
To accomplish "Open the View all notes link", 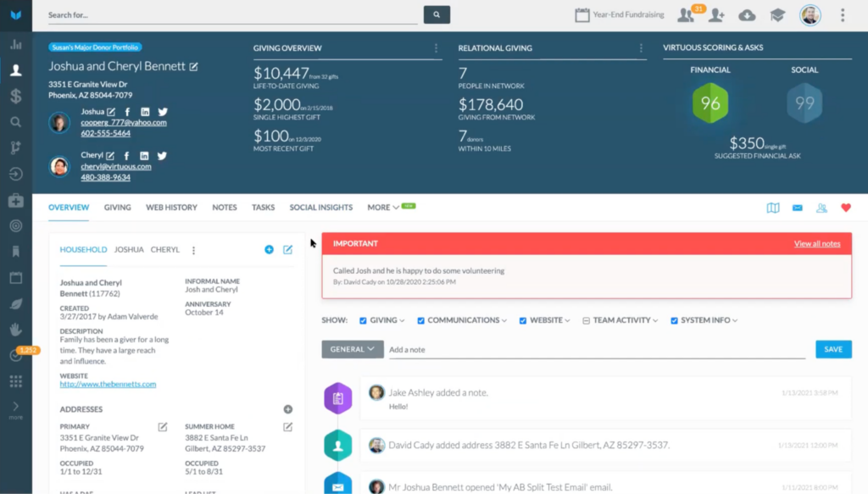I will point(817,243).
